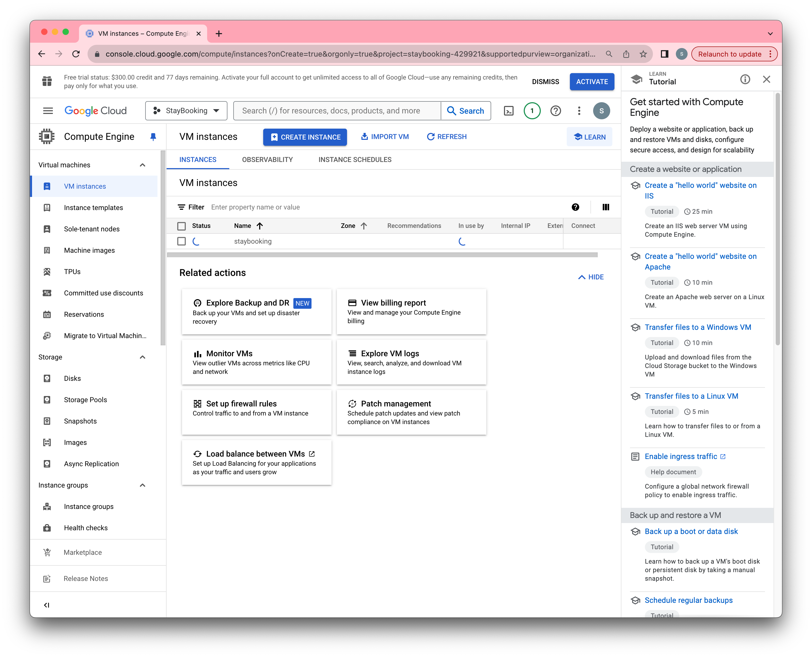Unpin Compute Engine with pin icon

(153, 137)
